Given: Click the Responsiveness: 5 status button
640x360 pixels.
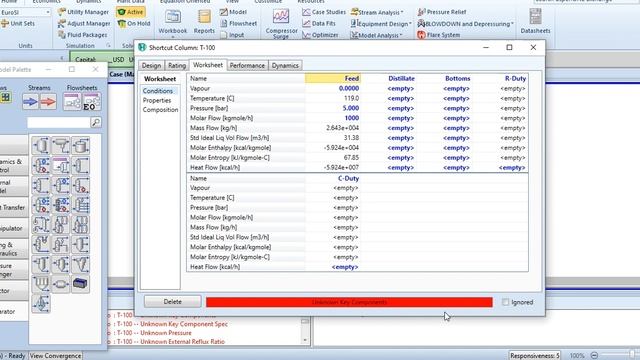Looking at the screenshot, I should point(535,356).
